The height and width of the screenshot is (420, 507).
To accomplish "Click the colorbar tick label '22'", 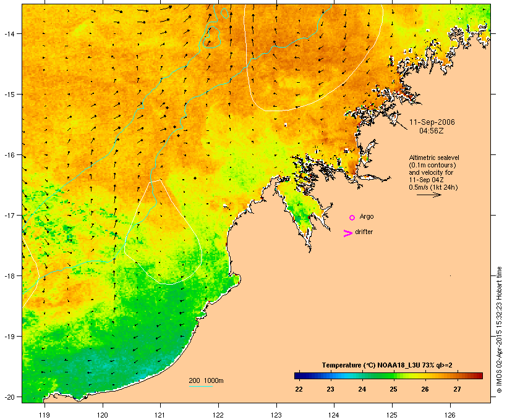I will 299,389.
